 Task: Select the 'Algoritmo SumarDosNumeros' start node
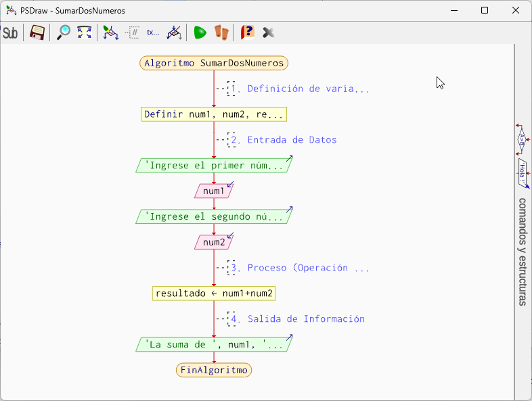[x=214, y=63]
